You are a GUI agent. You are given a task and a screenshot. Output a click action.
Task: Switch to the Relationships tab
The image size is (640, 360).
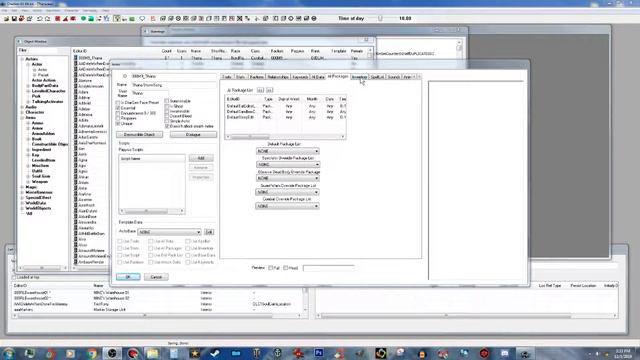pos(278,77)
